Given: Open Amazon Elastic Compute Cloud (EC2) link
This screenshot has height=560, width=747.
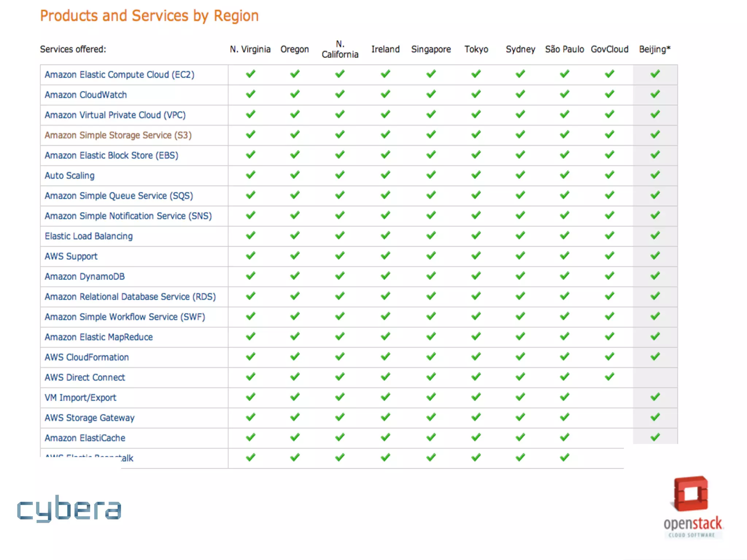Looking at the screenshot, I should [x=119, y=75].
